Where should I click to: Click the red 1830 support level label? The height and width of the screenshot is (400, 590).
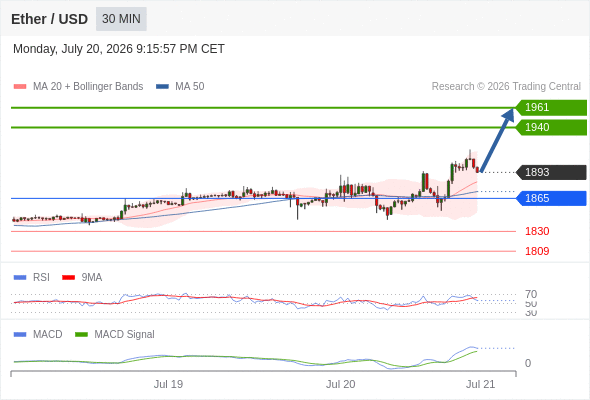pos(537,231)
